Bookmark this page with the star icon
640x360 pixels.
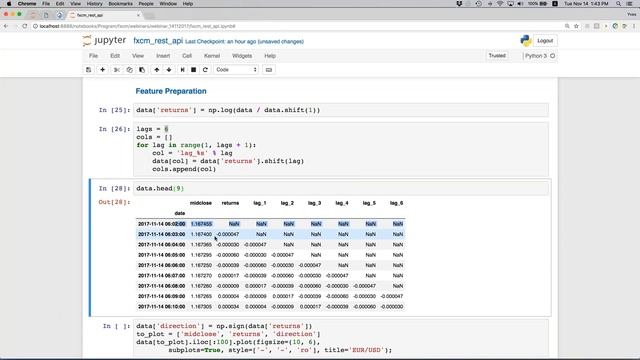point(576,26)
